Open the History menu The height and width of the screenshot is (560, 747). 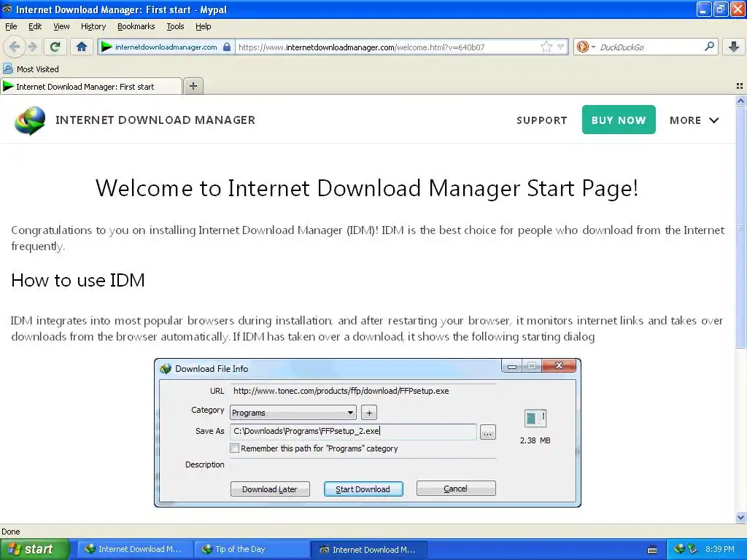tap(93, 26)
